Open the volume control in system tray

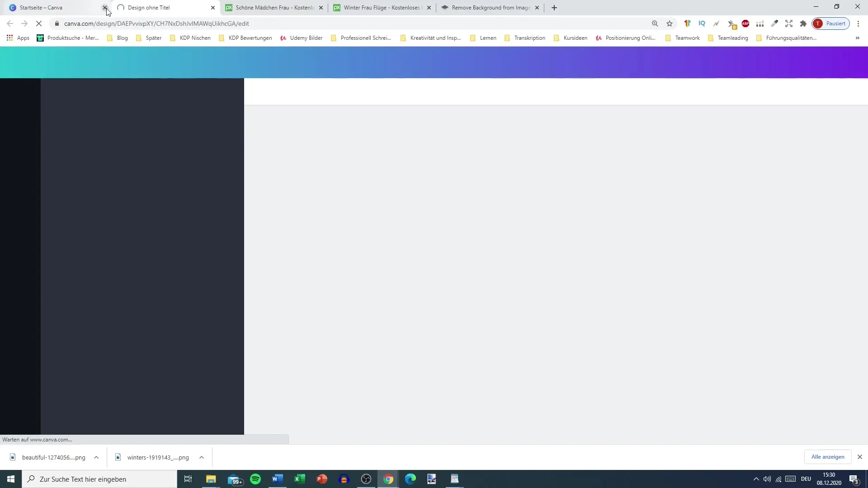tap(767, 479)
